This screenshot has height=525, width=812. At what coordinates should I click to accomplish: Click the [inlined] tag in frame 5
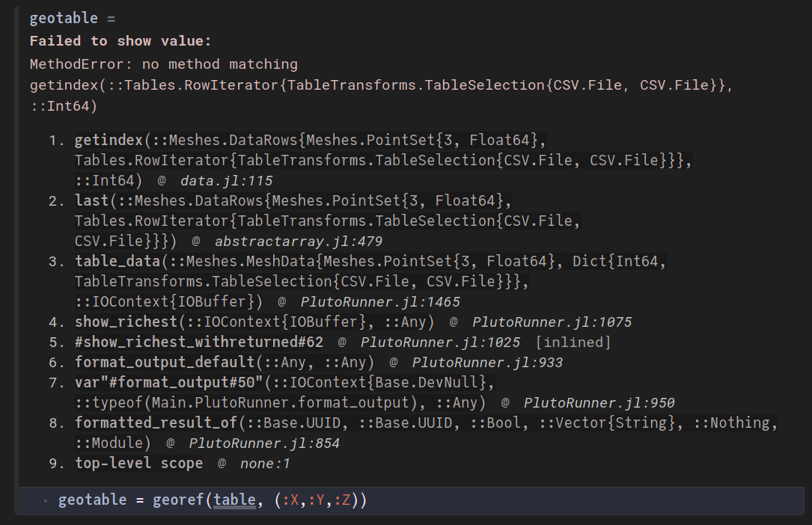pos(573,343)
